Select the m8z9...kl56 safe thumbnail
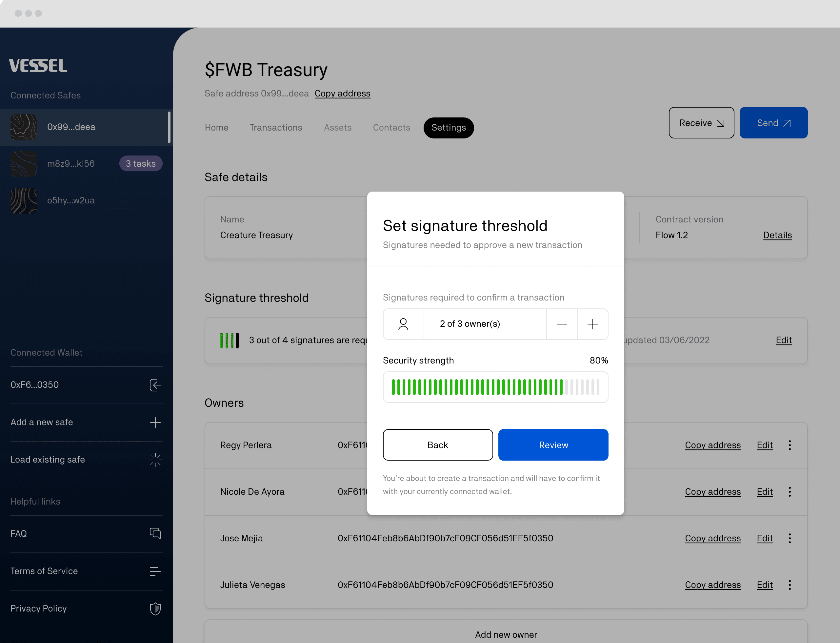 [24, 164]
